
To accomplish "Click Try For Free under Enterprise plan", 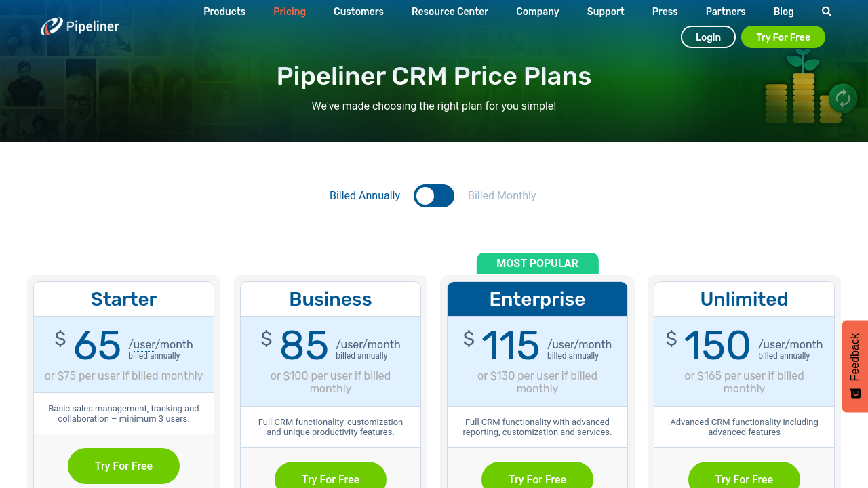I will point(537,477).
